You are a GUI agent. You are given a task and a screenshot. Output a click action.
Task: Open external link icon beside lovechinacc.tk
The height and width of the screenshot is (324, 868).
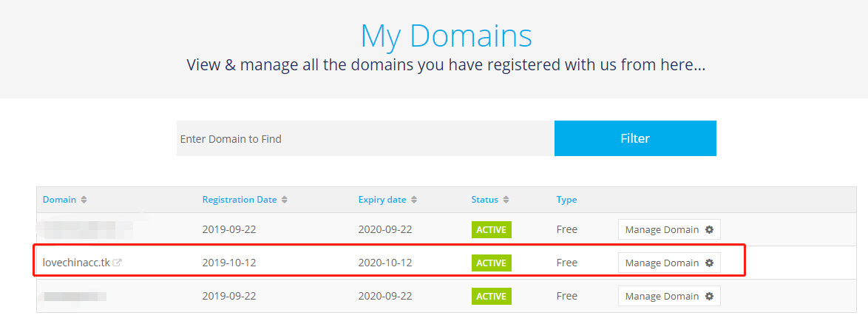(118, 263)
